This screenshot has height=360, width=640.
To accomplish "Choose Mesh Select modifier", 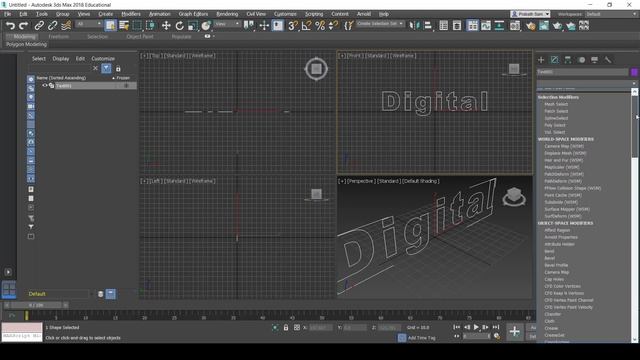I will (x=556, y=104).
